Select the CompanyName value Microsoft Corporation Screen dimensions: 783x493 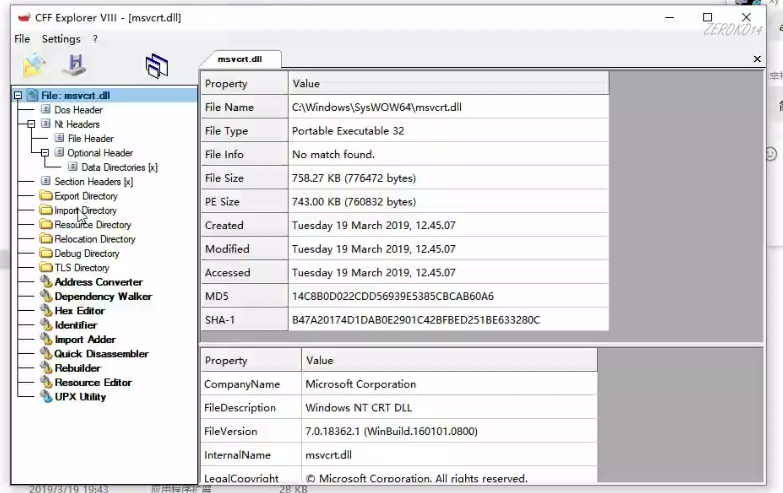449,384
